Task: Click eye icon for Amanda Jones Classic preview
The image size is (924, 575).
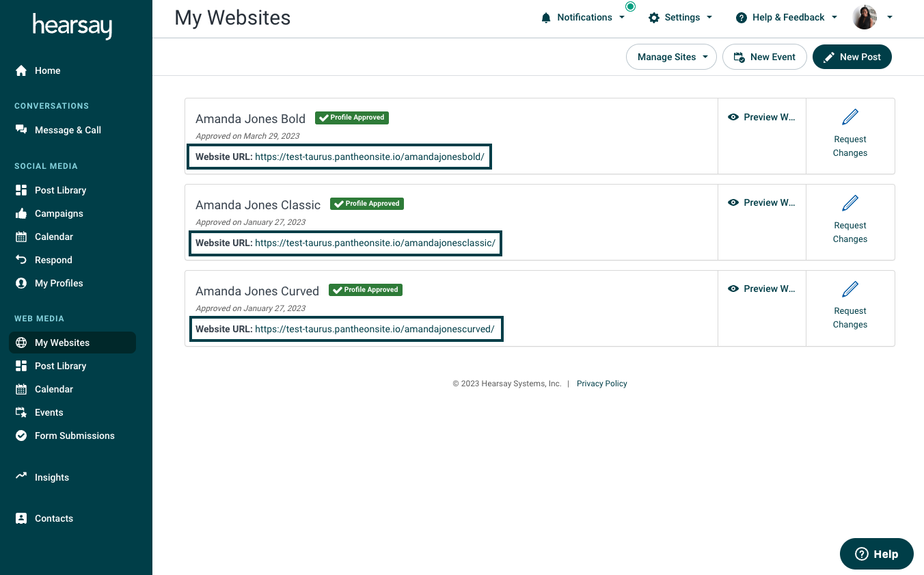Action: (x=733, y=202)
